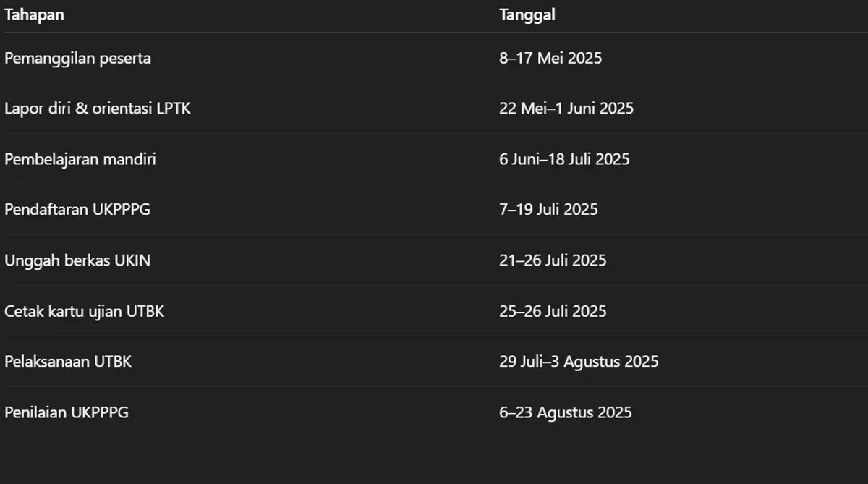Click the date 6 Juni–18 Juli 2025
This screenshot has width=868, height=484.
click(564, 159)
